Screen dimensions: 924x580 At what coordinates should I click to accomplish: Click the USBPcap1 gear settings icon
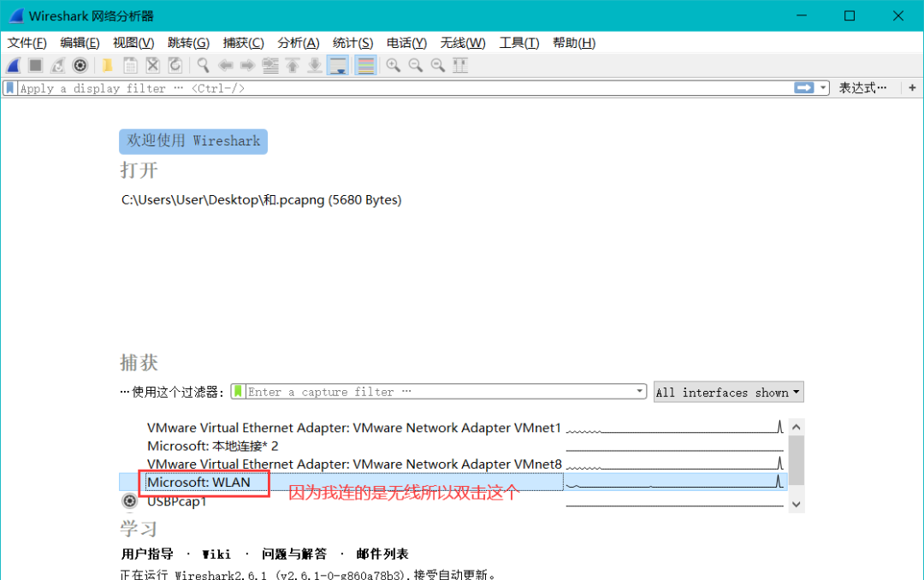point(130,501)
